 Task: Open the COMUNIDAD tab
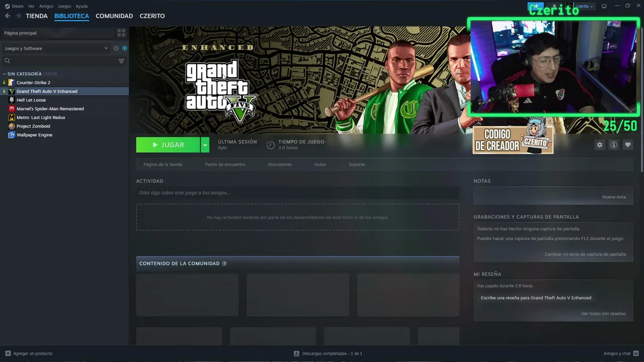(114, 16)
